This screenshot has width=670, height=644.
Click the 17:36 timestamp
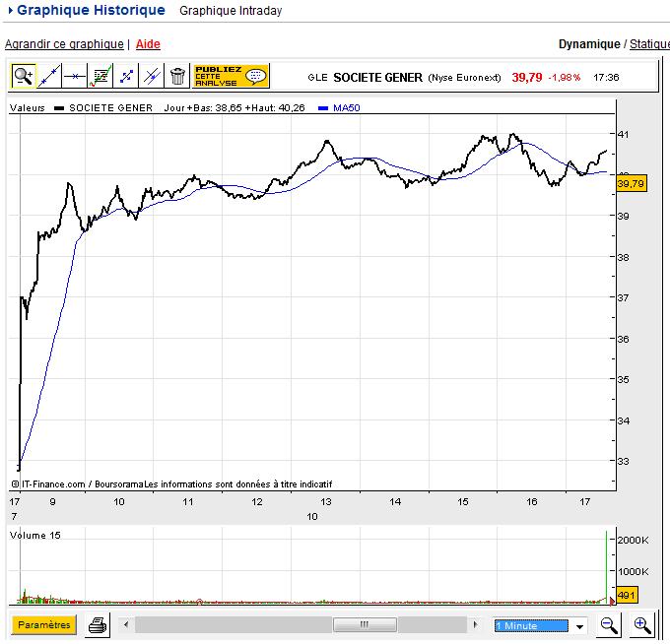click(606, 77)
